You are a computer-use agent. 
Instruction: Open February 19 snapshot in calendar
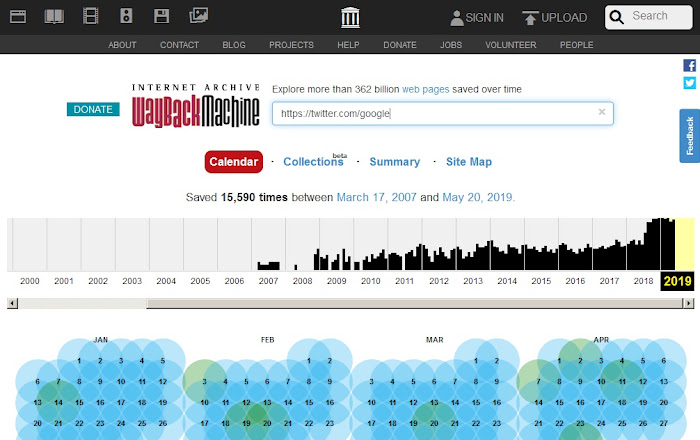(246, 423)
